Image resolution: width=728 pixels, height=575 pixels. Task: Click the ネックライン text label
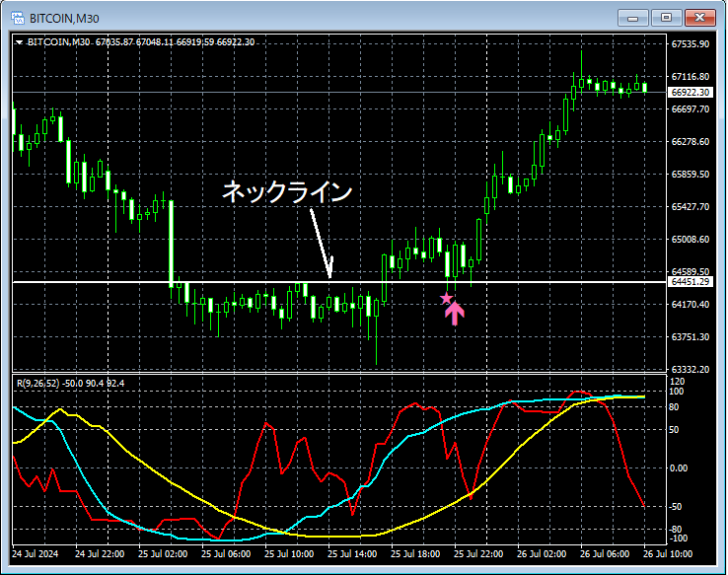(x=287, y=191)
